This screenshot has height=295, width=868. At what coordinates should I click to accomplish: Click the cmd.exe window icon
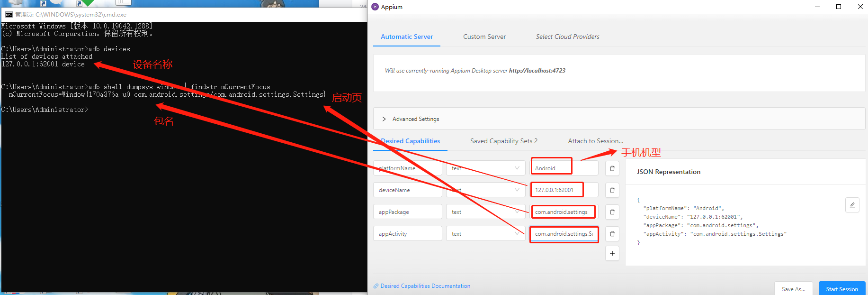coord(9,15)
